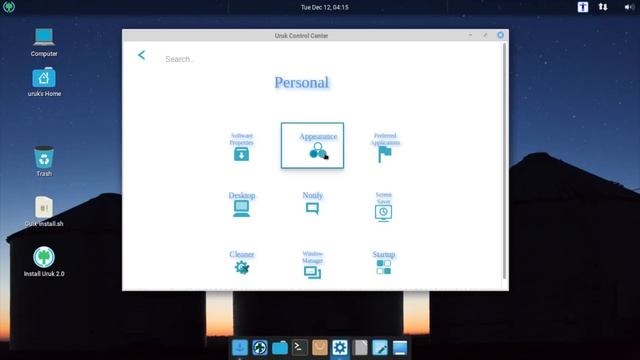Maximize the Uruk Control Center window
640x360 pixels.
pyautogui.click(x=485, y=36)
